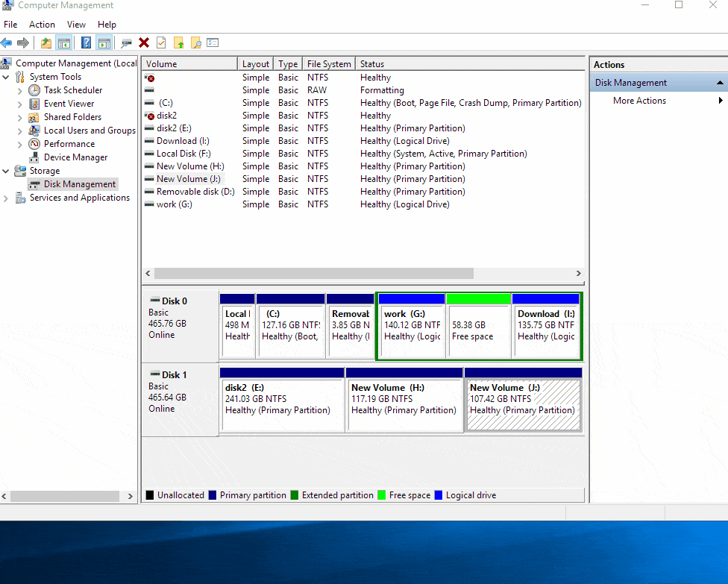Click the Forward navigation arrow in the toolbar

22,43
